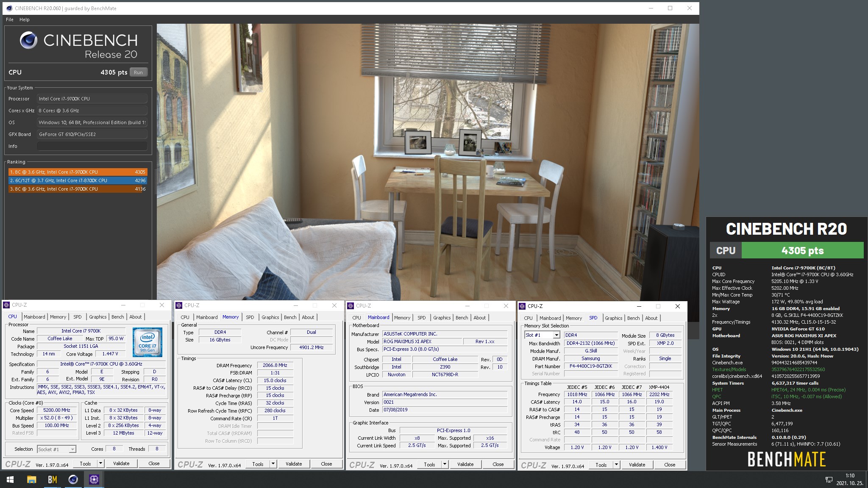Open the Help menu in Cinebench

(25, 19)
